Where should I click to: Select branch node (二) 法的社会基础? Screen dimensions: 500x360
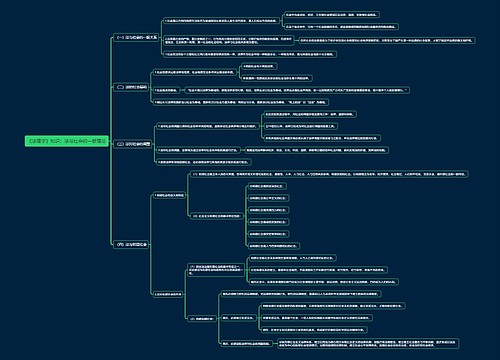pyautogui.click(x=131, y=87)
